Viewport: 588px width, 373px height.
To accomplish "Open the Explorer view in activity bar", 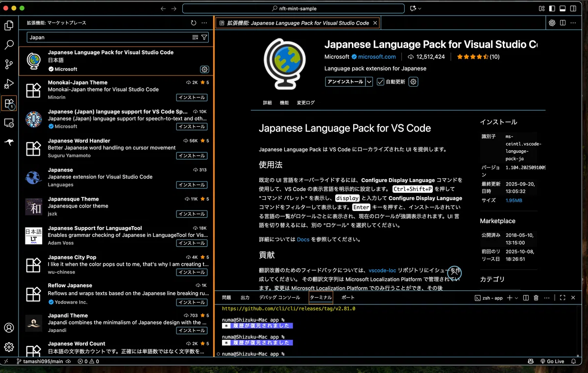I will coord(9,25).
